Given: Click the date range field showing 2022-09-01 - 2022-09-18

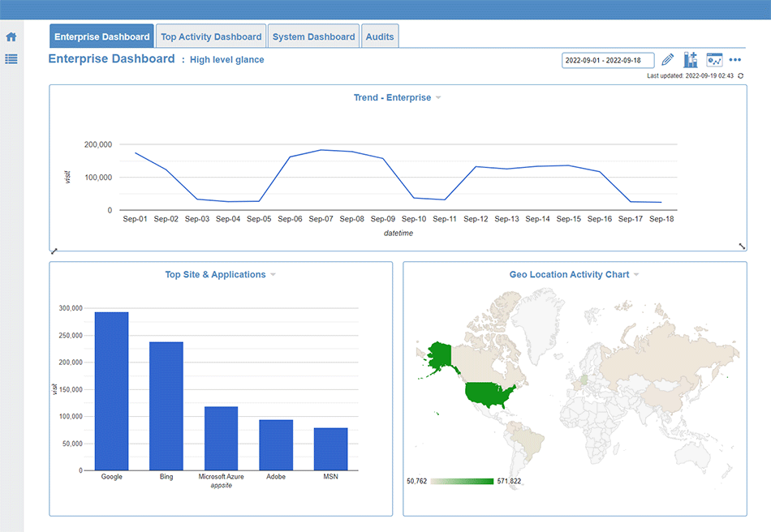Looking at the screenshot, I should [x=607, y=59].
